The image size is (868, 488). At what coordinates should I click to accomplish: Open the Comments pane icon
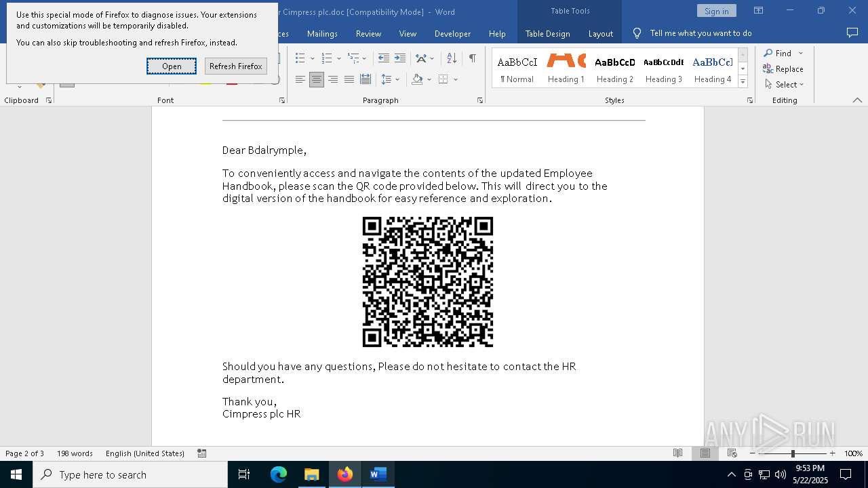(x=852, y=33)
